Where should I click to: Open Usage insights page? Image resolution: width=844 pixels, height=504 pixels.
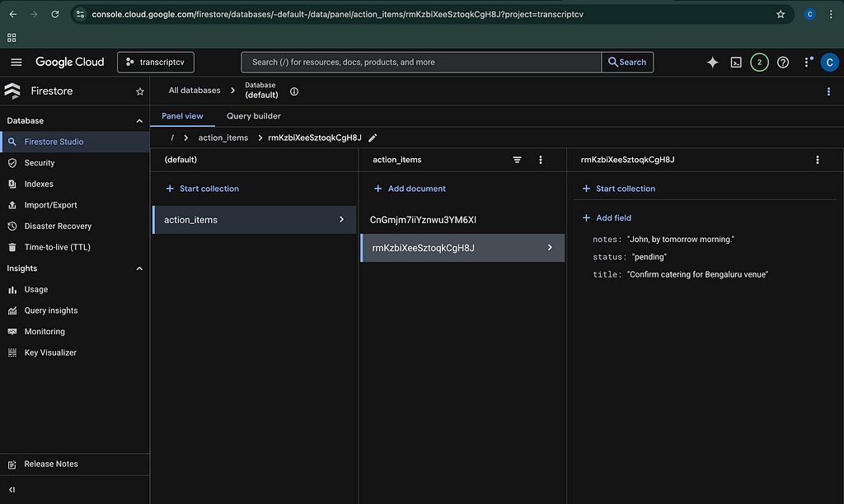(x=75, y=289)
